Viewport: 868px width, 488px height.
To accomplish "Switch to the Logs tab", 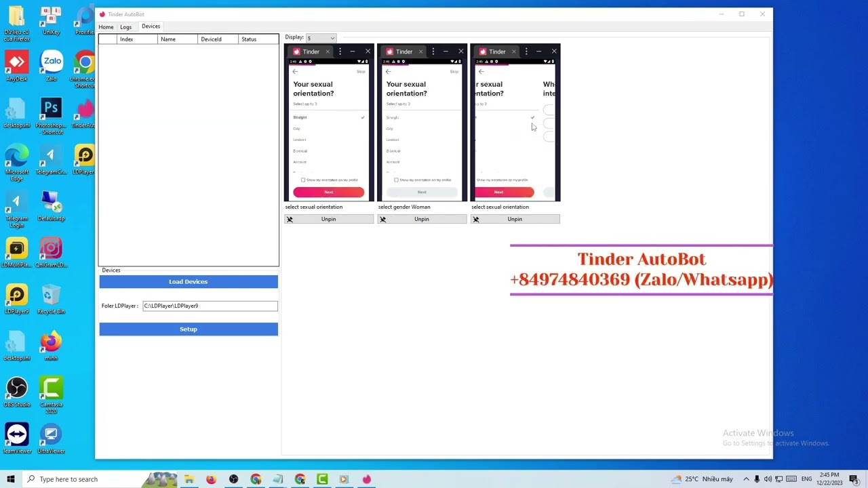I will point(126,27).
